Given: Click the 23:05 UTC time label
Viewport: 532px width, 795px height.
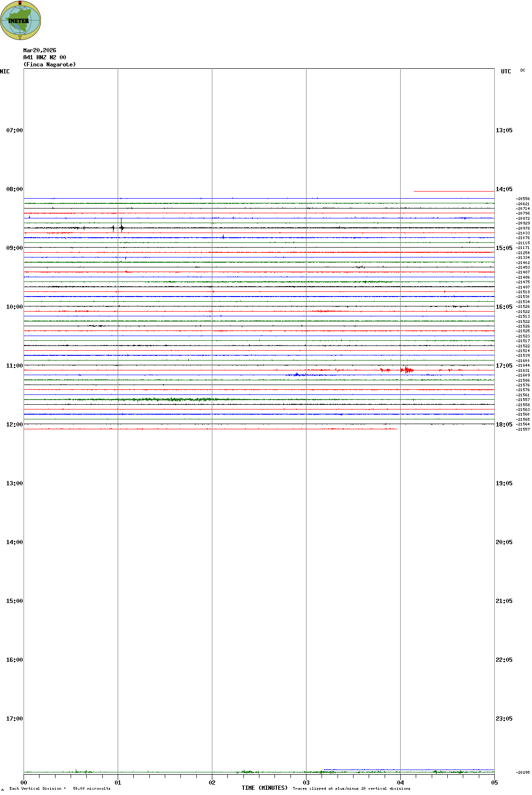Looking at the screenshot, I should (504, 719).
